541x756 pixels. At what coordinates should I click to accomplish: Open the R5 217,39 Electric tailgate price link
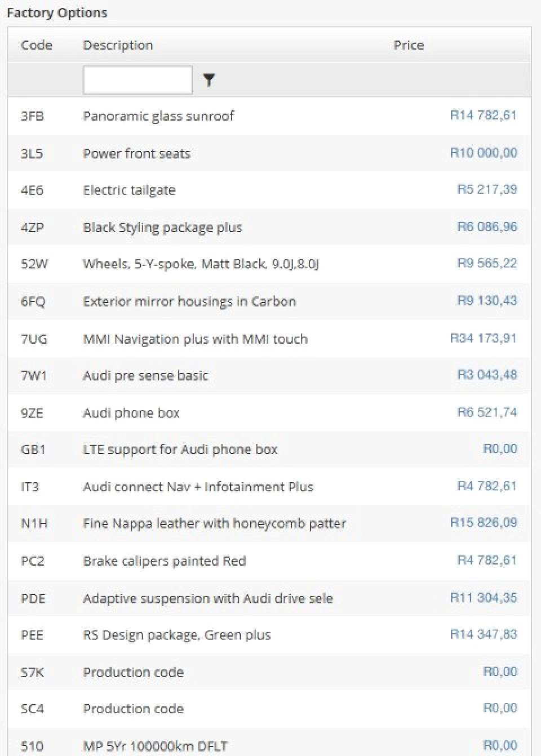coord(487,189)
